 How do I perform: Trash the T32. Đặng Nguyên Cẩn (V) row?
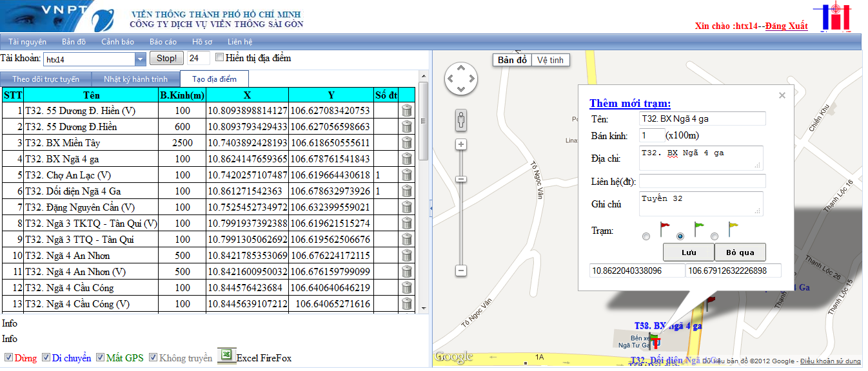[406, 207]
